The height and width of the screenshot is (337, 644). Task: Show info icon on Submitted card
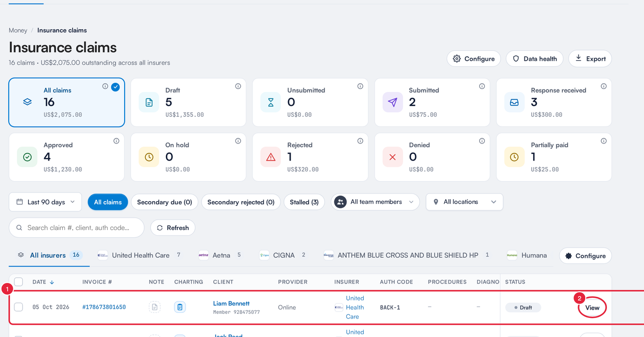(x=482, y=86)
